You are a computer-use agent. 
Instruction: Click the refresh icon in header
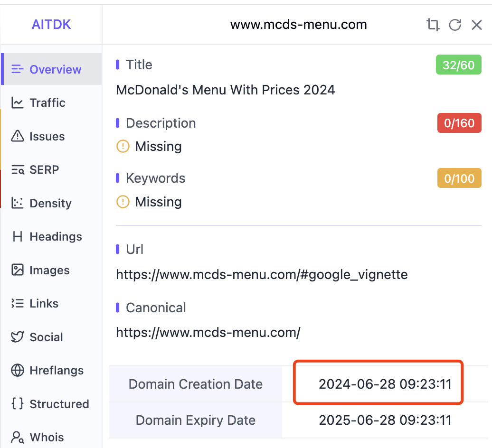pos(455,25)
